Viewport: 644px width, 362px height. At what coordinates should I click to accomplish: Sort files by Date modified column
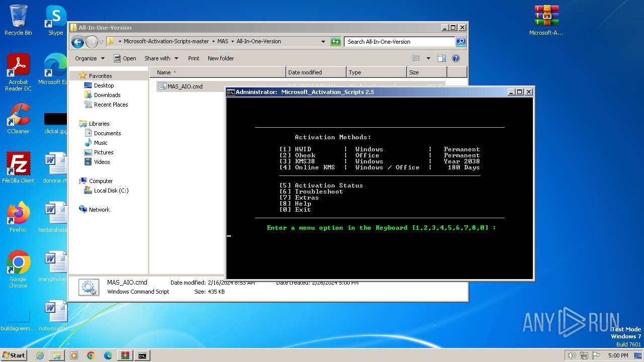pos(316,72)
